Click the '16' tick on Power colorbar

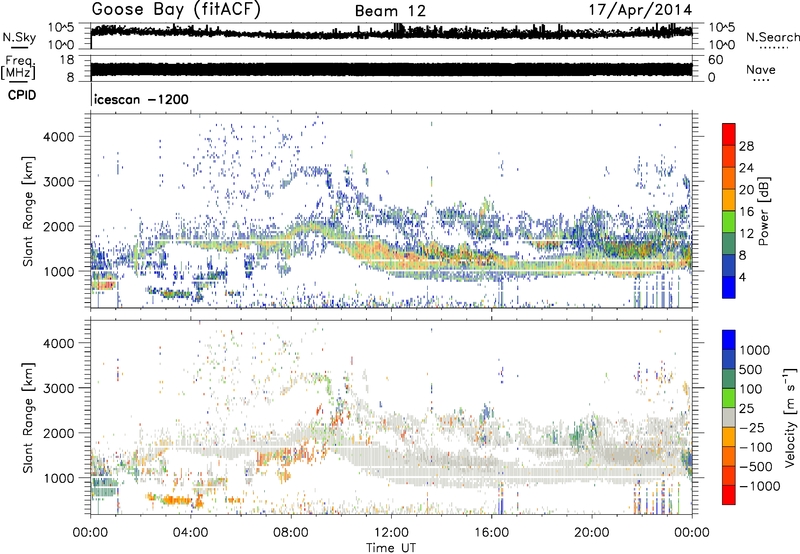746,212
